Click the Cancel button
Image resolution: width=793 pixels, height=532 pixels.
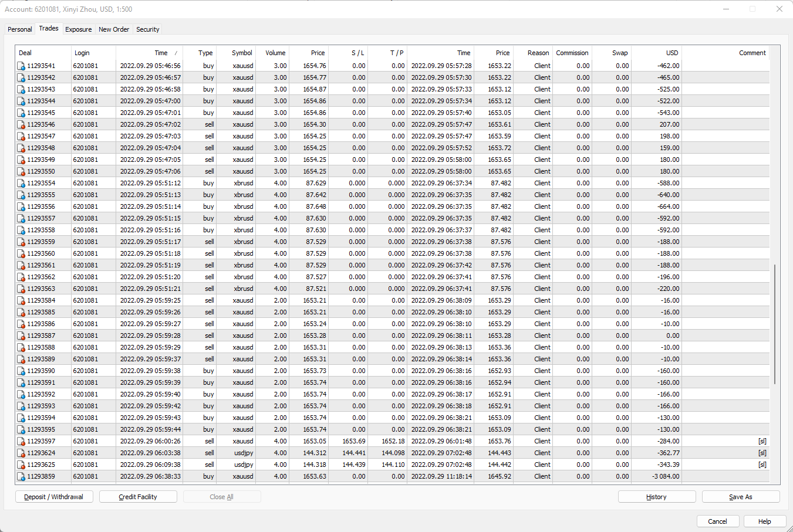[717, 521]
